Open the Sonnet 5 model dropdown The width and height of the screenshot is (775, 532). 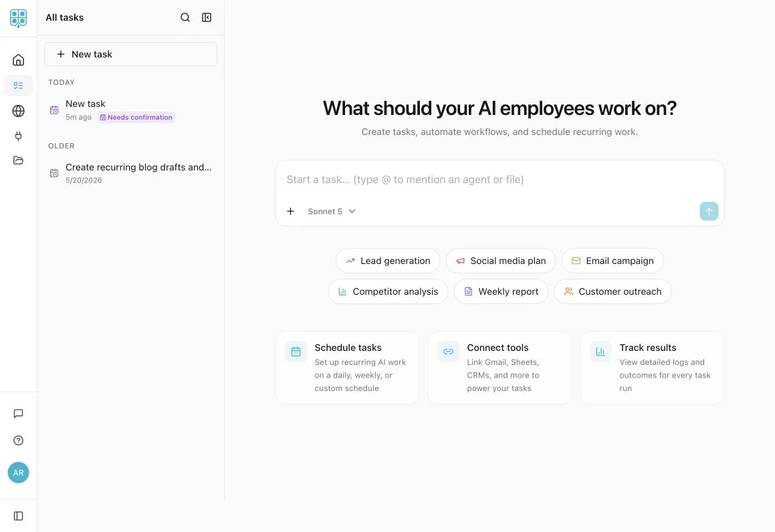pos(331,211)
